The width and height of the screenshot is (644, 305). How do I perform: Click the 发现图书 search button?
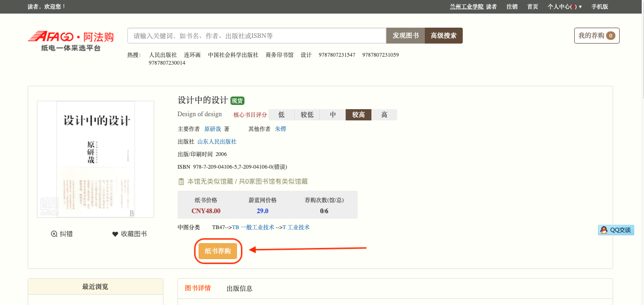tap(405, 36)
